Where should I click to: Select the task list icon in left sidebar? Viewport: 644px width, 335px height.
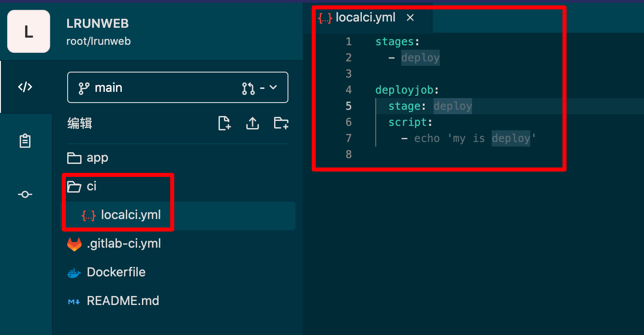(25, 140)
